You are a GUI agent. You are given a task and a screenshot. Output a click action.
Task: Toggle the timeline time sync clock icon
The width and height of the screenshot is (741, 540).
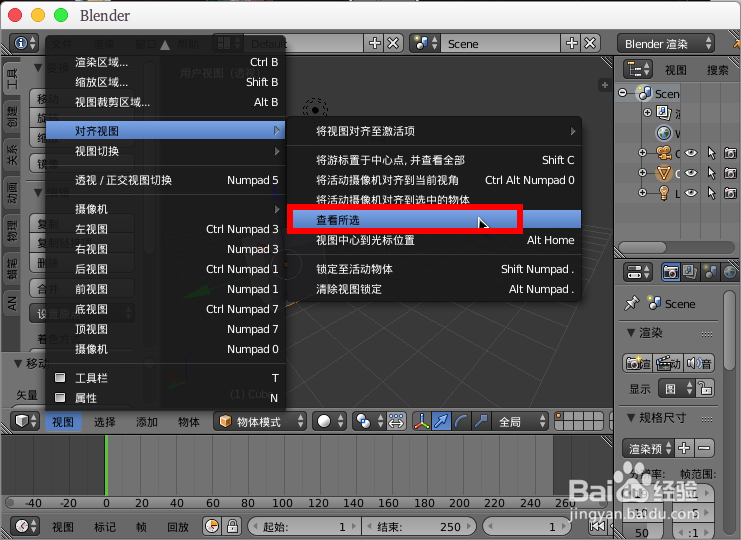point(213,526)
